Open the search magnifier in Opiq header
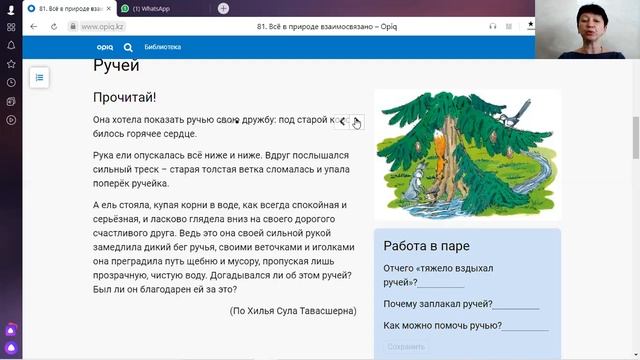Viewport: 640px width, 360px height. [x=128, y=47]
